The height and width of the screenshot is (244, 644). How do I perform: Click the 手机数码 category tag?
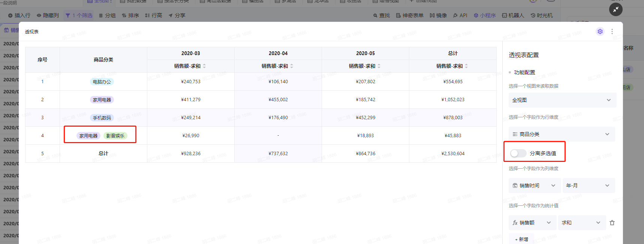pos(102,118)
